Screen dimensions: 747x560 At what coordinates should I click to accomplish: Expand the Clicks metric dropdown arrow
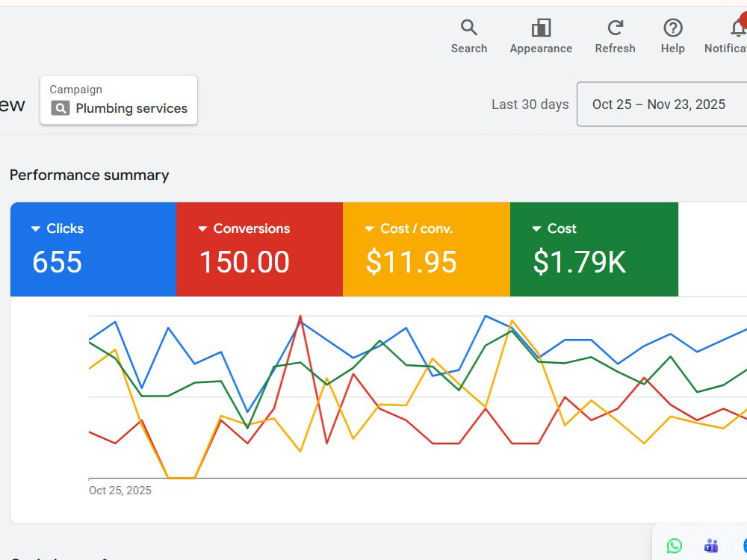tap(36, 229)
